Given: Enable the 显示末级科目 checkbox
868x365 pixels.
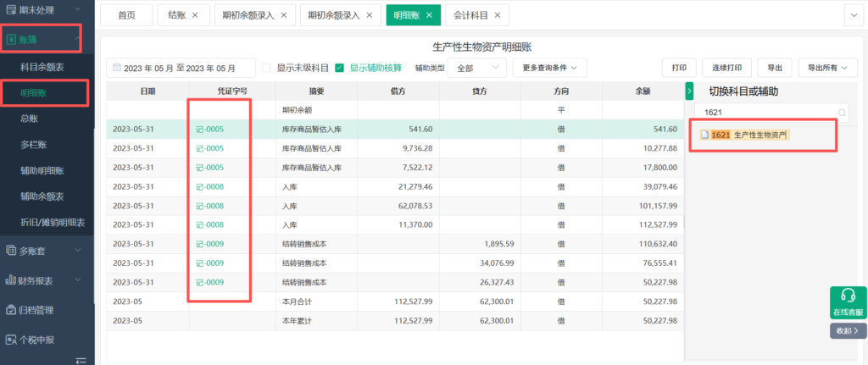Looking at the screenshot, I should (x=266, y=68).
